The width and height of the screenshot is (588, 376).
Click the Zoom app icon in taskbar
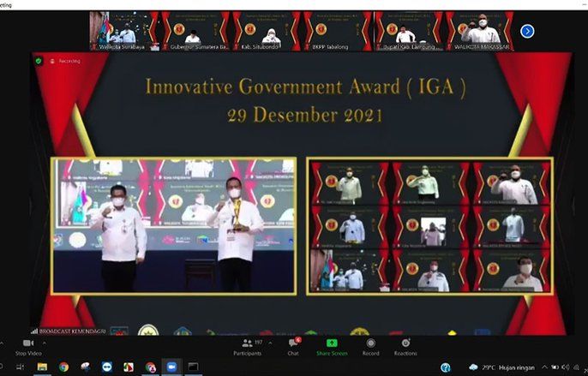tap(171, 367)
